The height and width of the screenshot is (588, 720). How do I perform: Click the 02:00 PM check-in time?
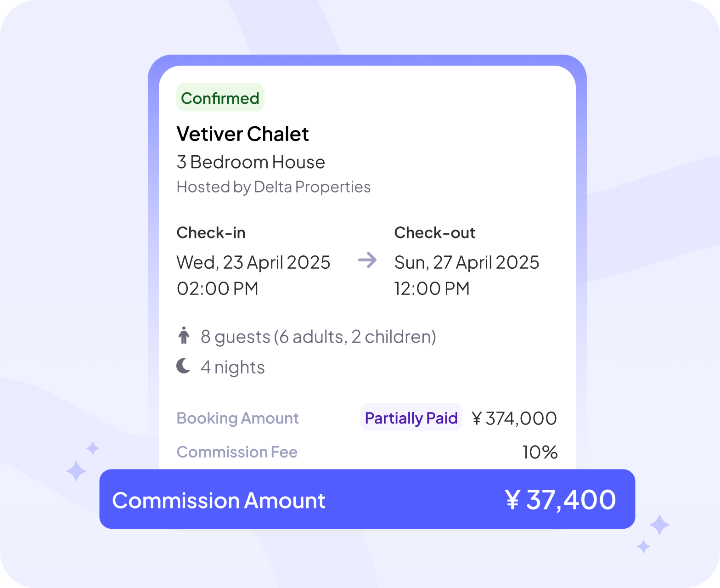[x=218, y=288]
